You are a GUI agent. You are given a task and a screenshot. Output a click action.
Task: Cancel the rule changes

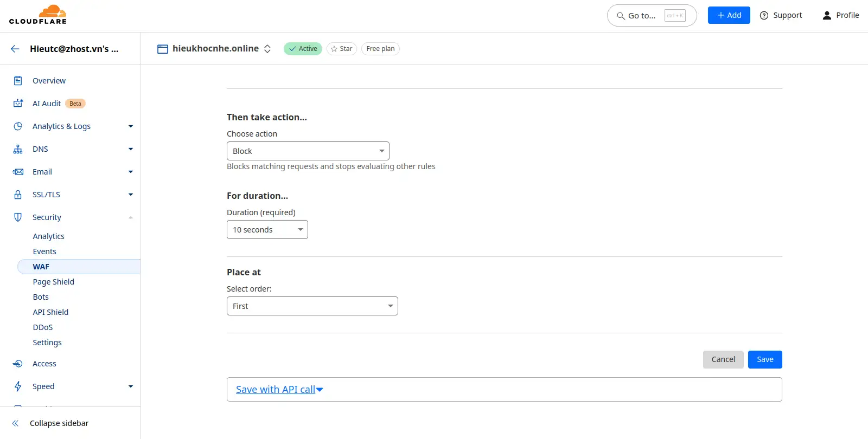(723, 359)
